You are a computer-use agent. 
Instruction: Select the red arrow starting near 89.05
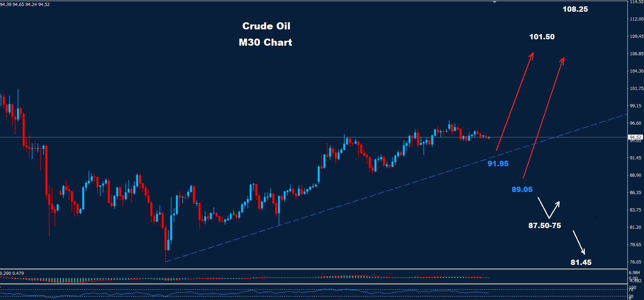[x=543, y=118]
